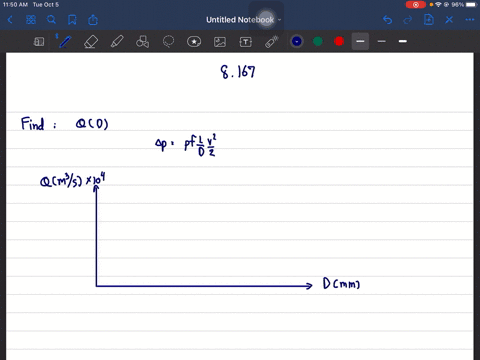
Task: Select the Laser pointer tool
Action: (272, 42)
